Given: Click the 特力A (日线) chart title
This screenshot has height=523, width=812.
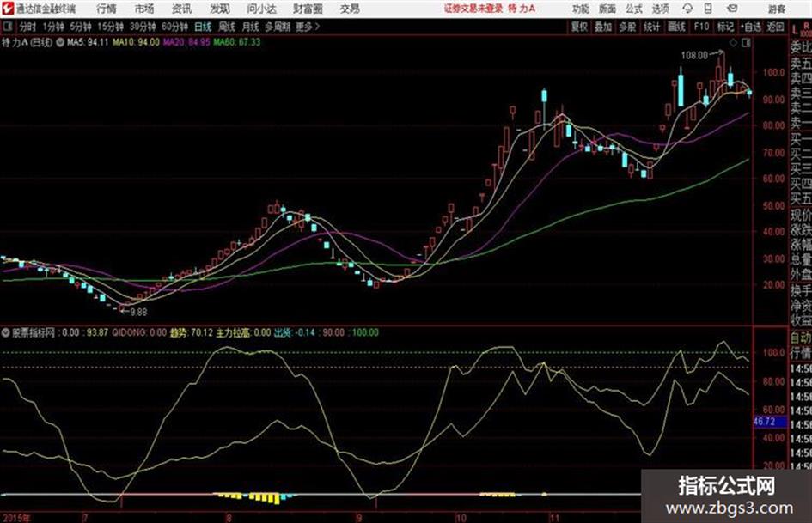Looking at the screenshot, I should [27, 42].
